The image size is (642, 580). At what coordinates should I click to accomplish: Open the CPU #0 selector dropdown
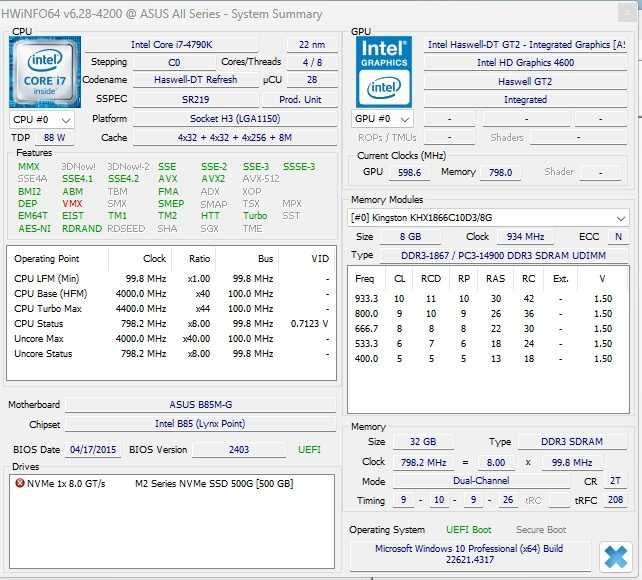click(x=42, y=120)
